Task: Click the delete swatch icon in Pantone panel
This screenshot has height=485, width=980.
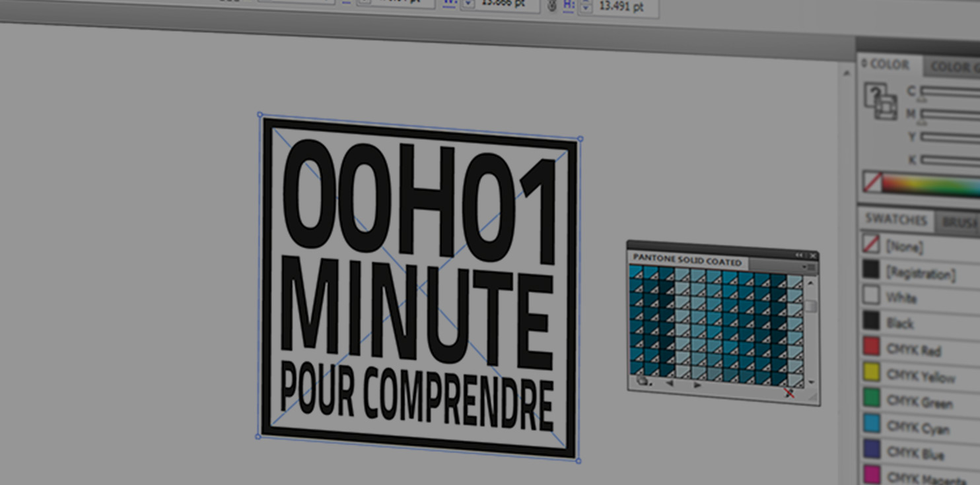Action: [x=788, y=393]
